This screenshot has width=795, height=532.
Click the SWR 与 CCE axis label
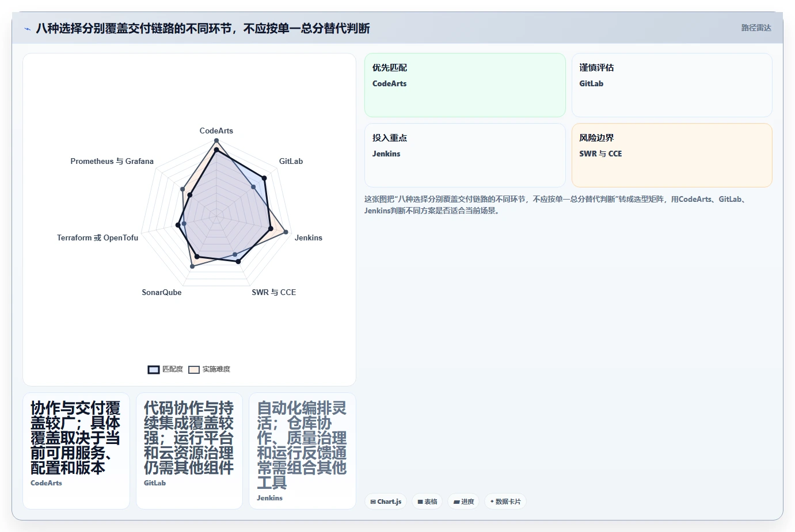[274, 292]
